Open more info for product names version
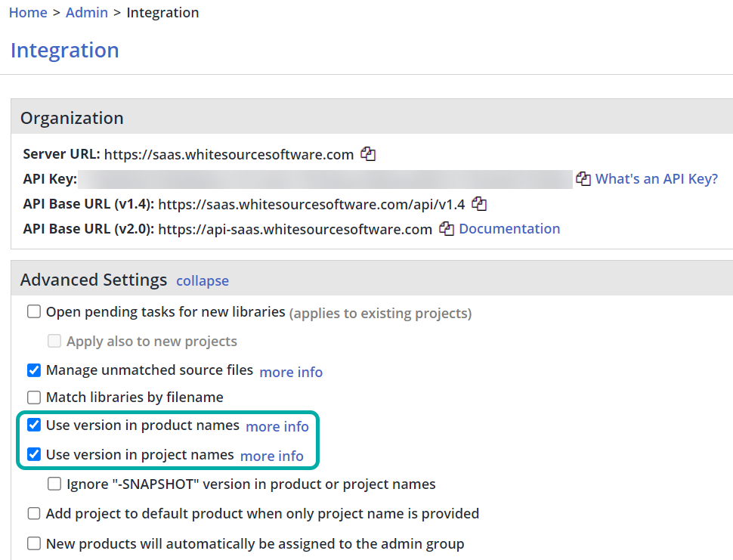This screenshot has height=560, width=733. point(277,426)
